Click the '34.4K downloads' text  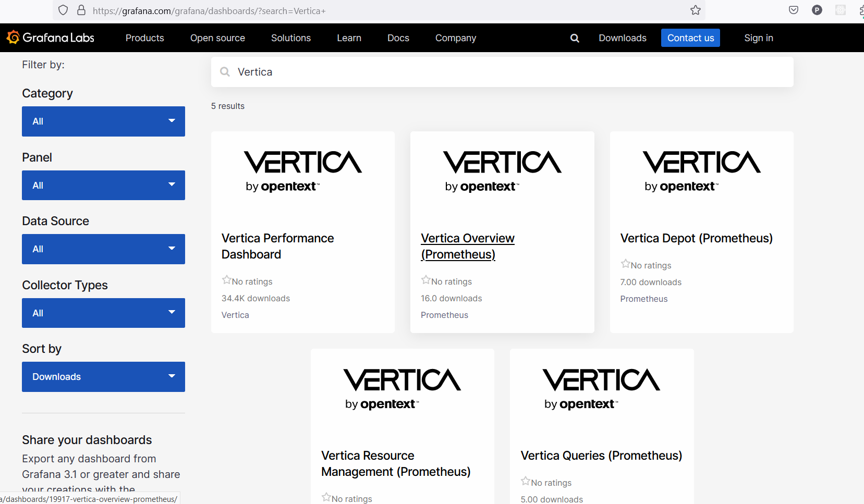255,298
